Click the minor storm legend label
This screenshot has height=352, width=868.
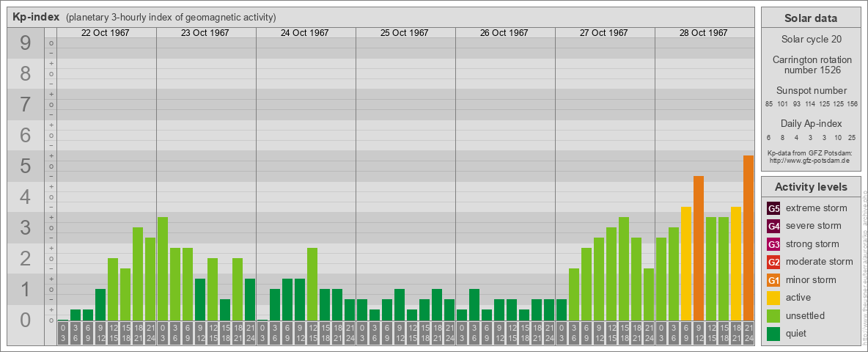pyautogui.click(x=811, y=279)
